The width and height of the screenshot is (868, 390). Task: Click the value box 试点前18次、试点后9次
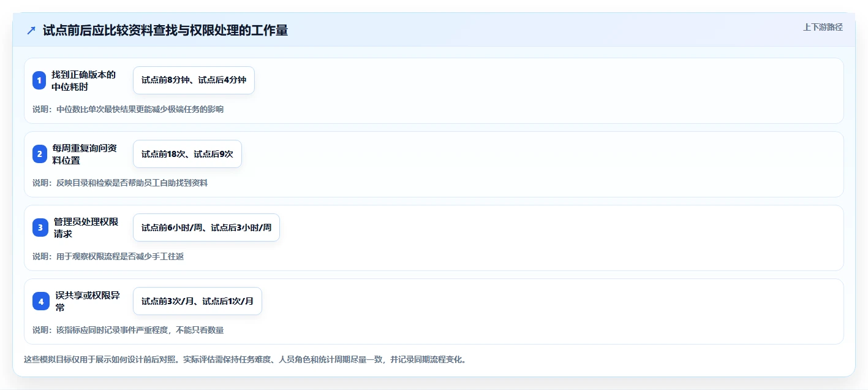coord(187,154)
